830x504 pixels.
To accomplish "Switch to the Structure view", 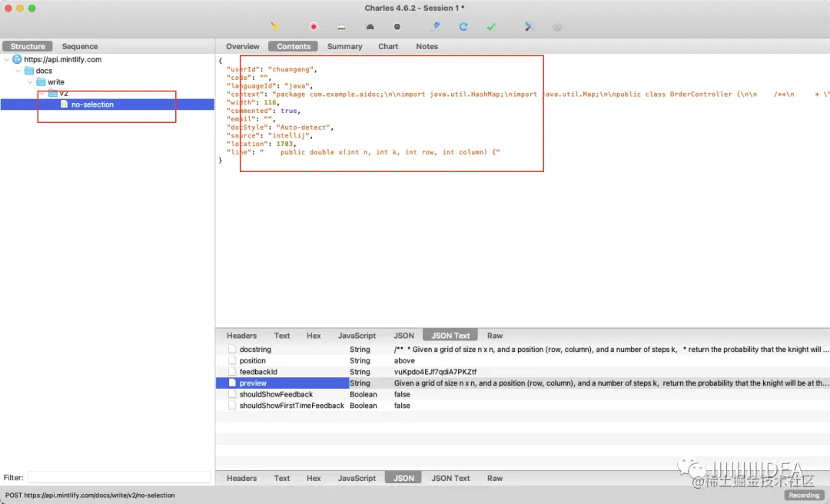I will (x=28, y=46).
